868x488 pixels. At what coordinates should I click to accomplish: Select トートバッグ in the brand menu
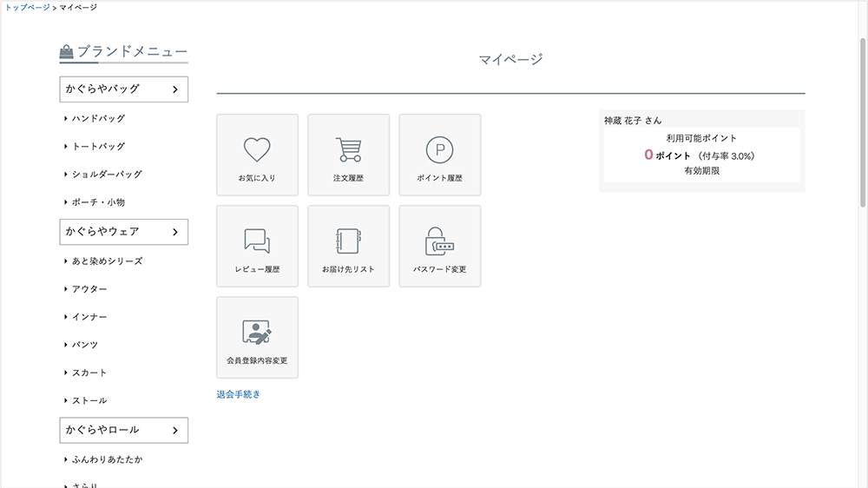(x=98, y=146)
